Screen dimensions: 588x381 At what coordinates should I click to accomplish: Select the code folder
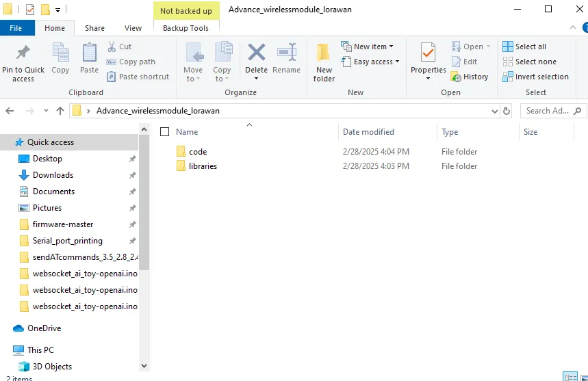click(x=198, y=152)
